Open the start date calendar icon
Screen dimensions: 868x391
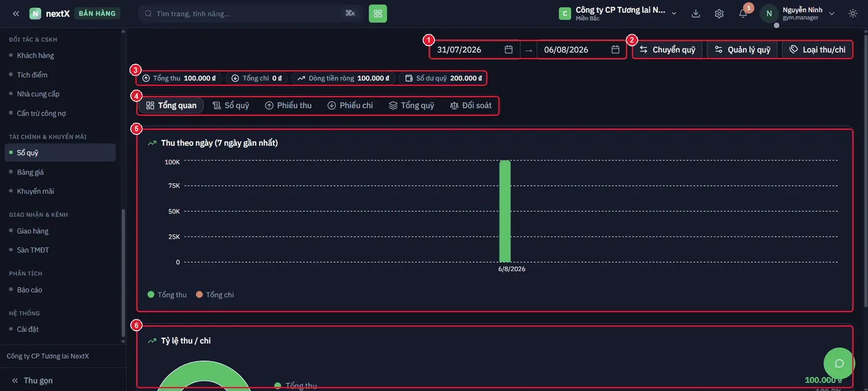(x=509, y=50)
